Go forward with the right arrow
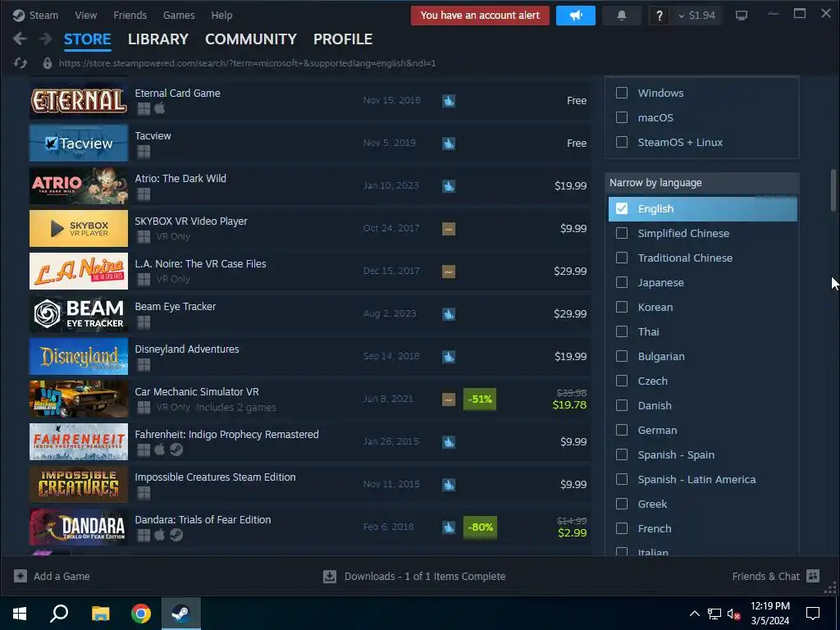840x630 pixels. point(46,39)
